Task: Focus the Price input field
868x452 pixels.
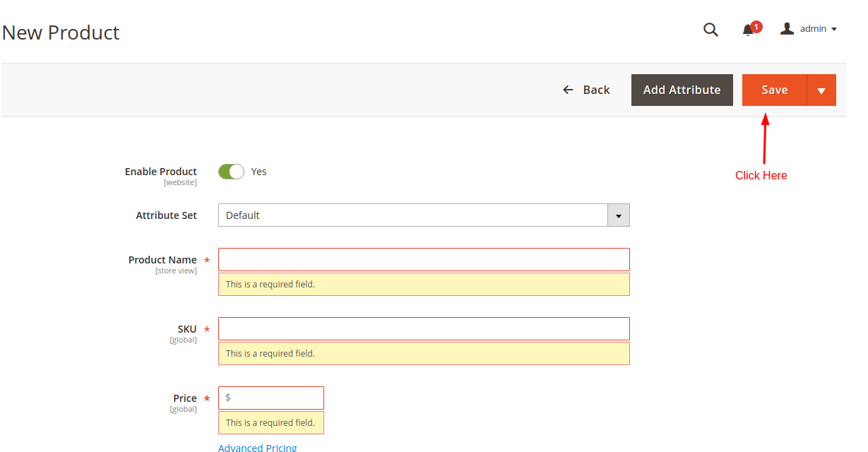Action: [x=271, y=398]
